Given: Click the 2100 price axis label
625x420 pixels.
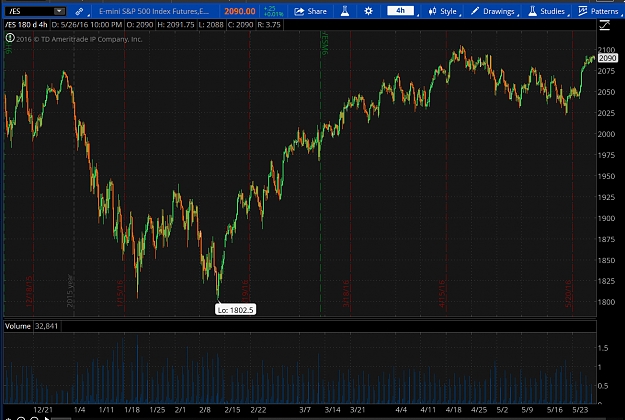Looking at the screenshot, I should [x=606, y=49].
